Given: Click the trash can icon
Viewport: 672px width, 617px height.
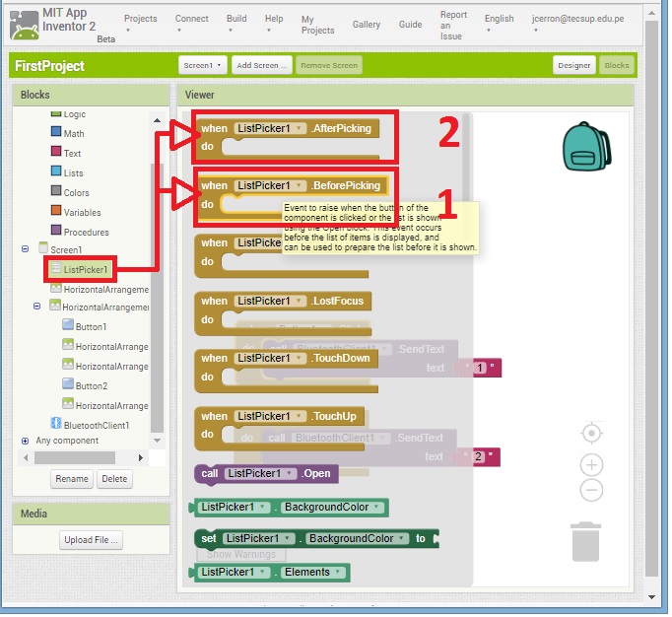Looking at the screenshot, I should (585, 542).
